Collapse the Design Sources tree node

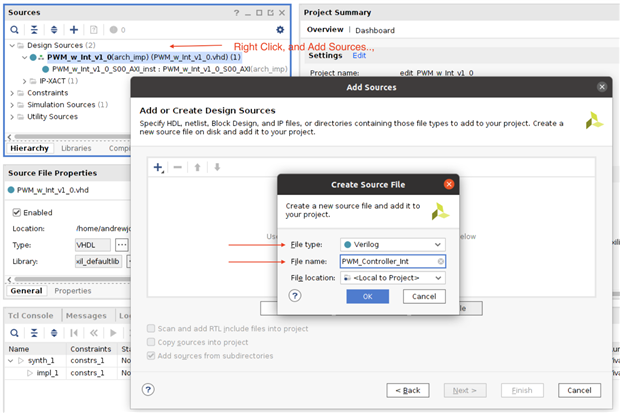12,45
